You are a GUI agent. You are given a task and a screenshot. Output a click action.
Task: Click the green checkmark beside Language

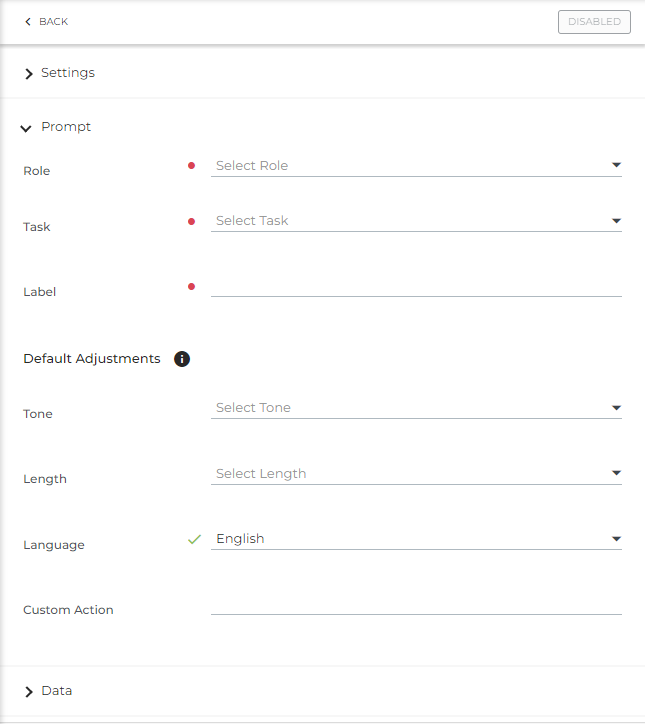pyautogui.click(x=194, y=539)
